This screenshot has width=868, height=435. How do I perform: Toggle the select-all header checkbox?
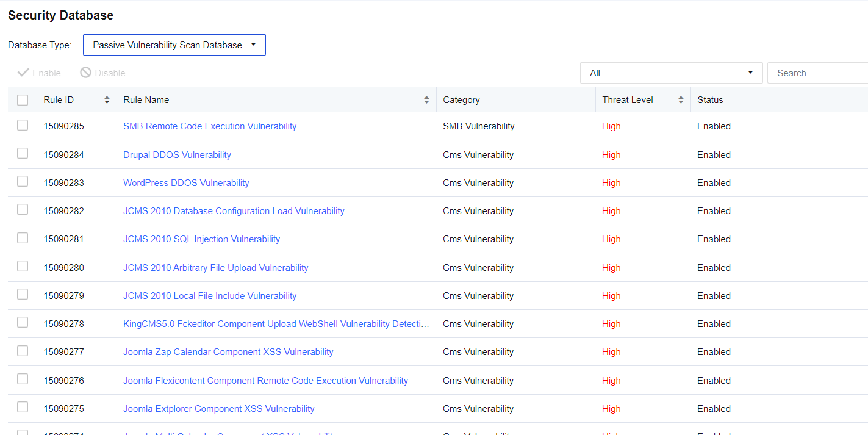[23, 100]
